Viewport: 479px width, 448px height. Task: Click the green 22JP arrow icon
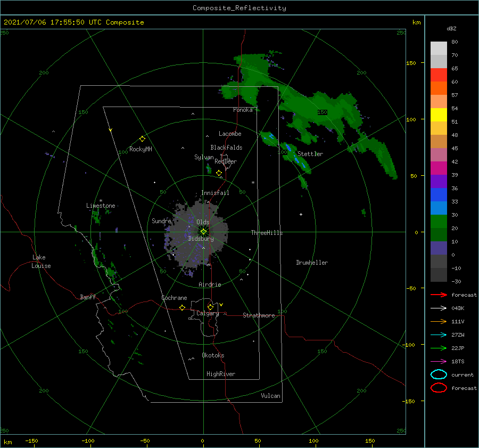439,348
